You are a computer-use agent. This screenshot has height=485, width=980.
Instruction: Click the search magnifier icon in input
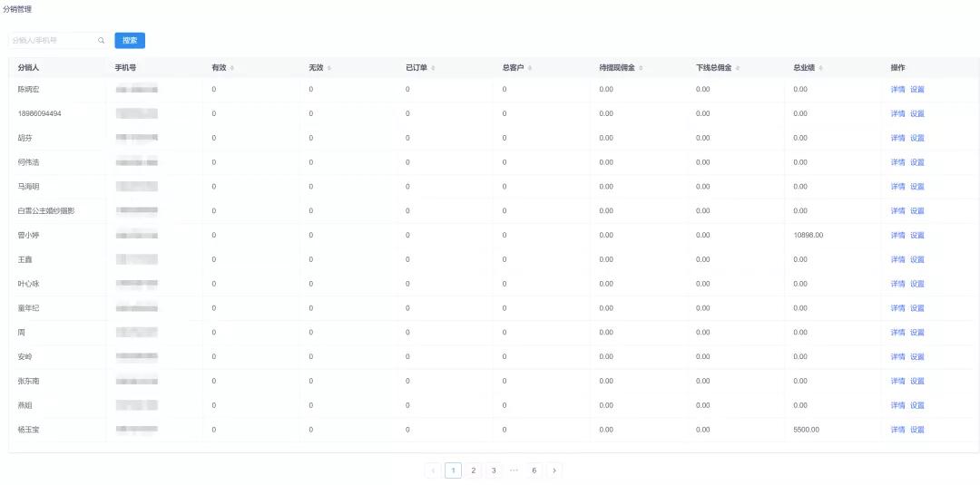(x=101, y=41)
